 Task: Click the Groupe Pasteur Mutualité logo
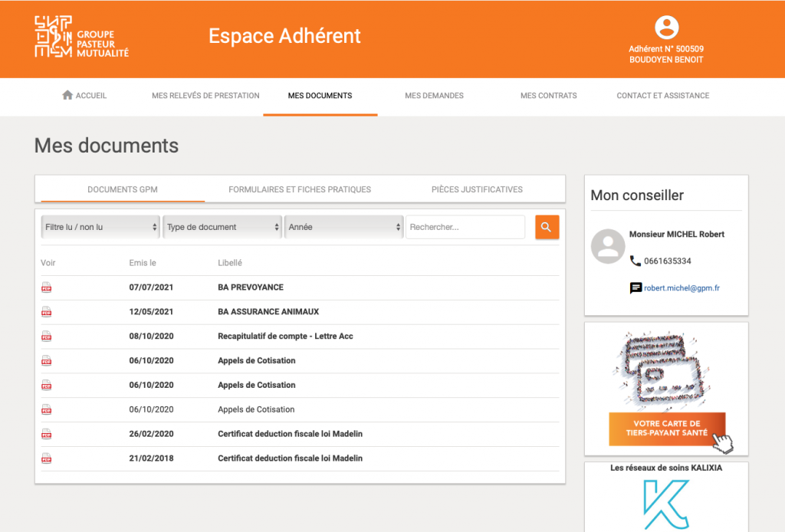coord(82,37)
